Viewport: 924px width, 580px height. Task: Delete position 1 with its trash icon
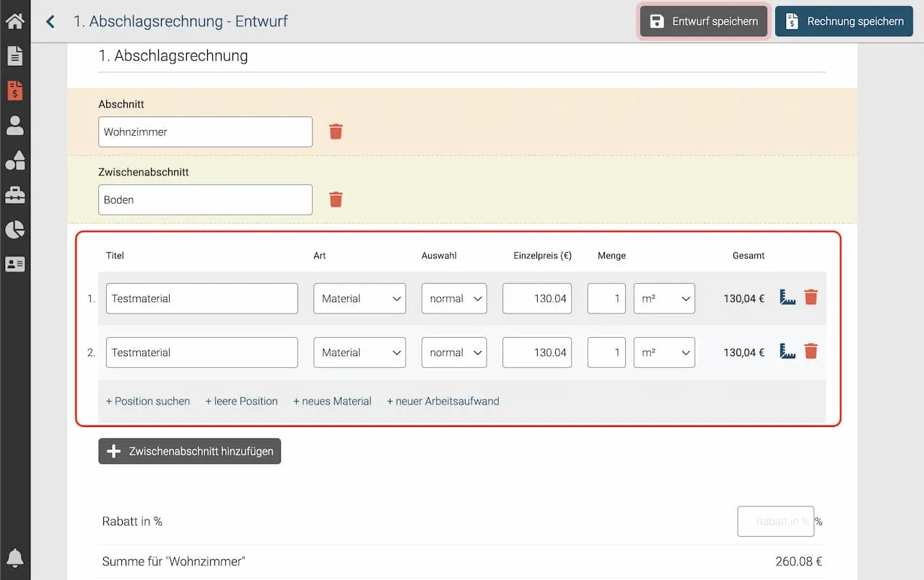click(811, 298)
